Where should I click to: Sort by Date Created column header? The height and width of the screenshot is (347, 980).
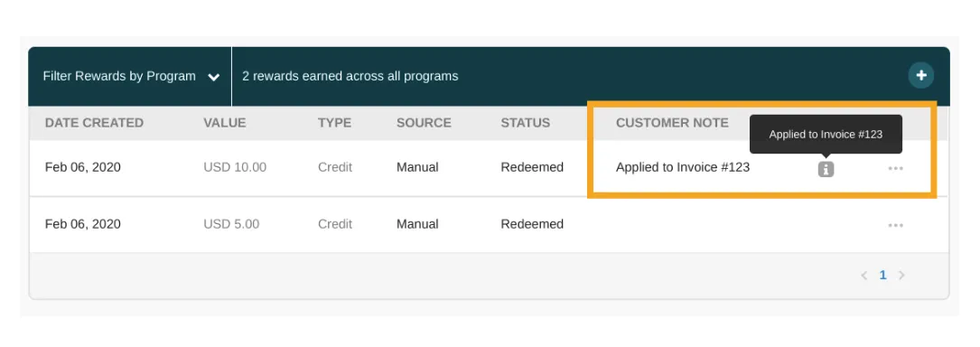[x=94, y=123]
